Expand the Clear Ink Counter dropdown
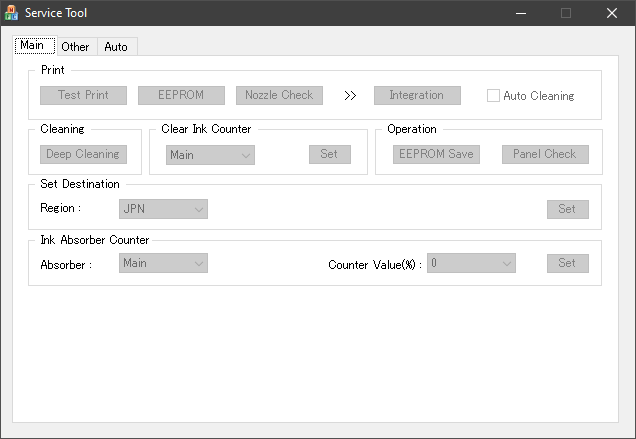The height and width of the screenshot is (439, 636). 210,155
